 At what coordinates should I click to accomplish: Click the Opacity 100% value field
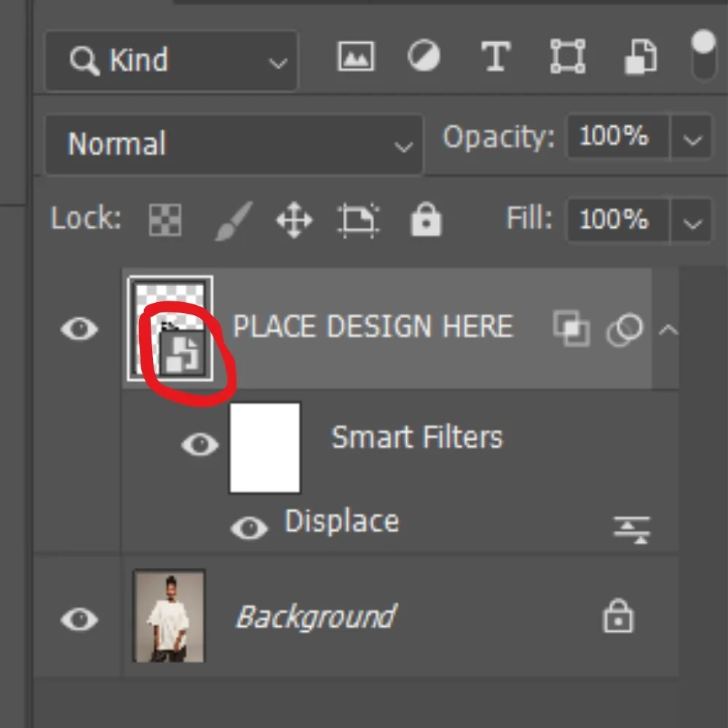(618, 137)
